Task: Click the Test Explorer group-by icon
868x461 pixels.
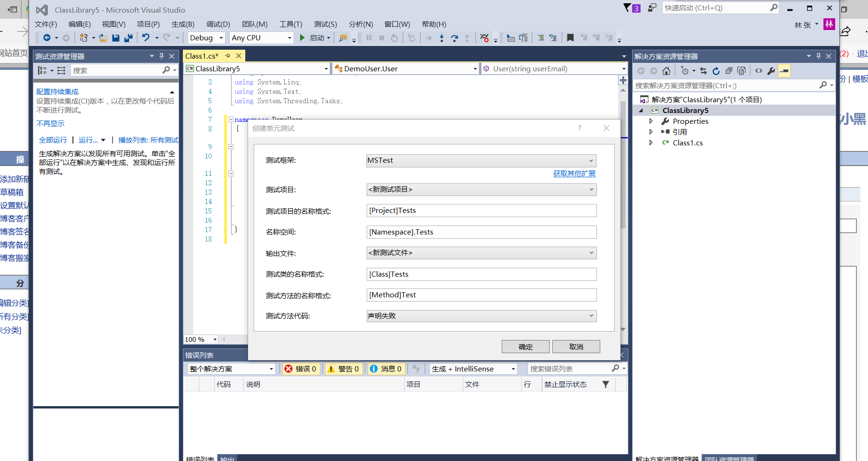Action: (x=42, y=70)
